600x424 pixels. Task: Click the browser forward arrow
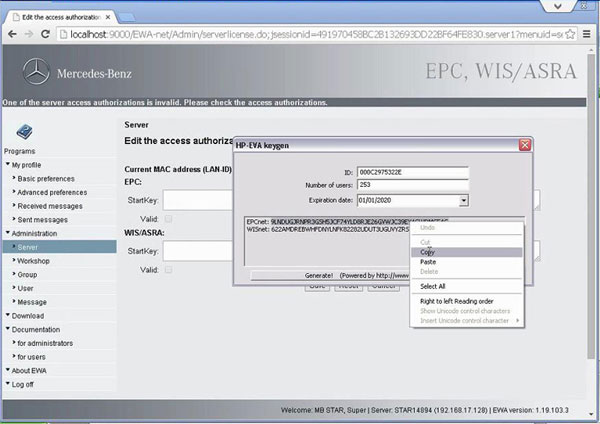(x=29, y=34)
